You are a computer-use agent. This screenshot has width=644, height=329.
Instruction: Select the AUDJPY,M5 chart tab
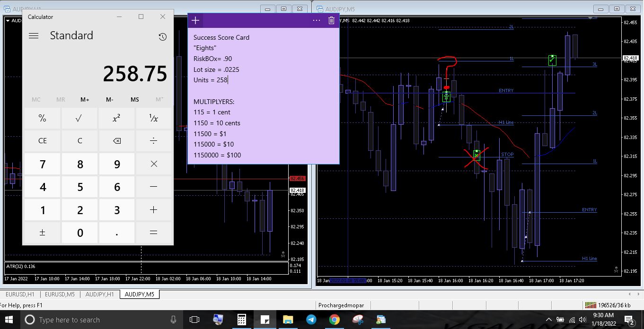140,294
